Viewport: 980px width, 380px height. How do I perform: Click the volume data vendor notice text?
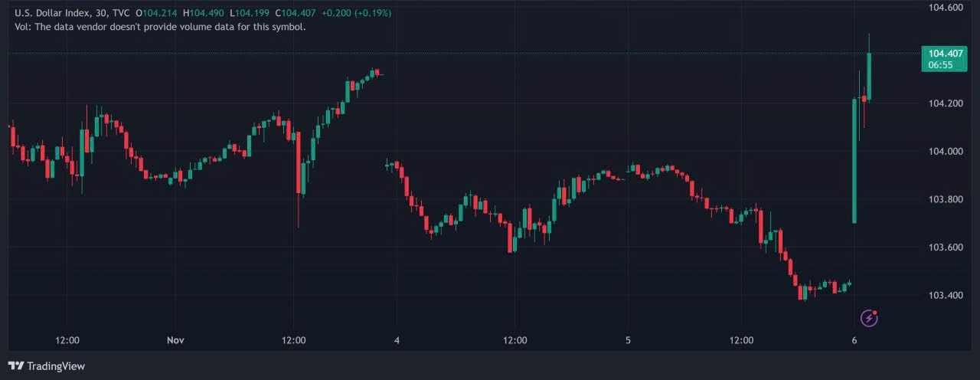click(x=160, y=27)
